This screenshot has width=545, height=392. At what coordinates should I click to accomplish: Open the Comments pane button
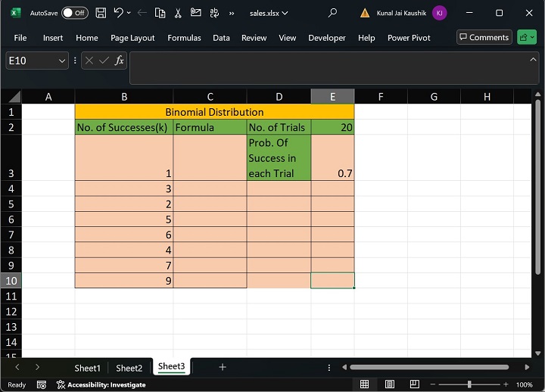pyautogui.click(x=483, y=37)
